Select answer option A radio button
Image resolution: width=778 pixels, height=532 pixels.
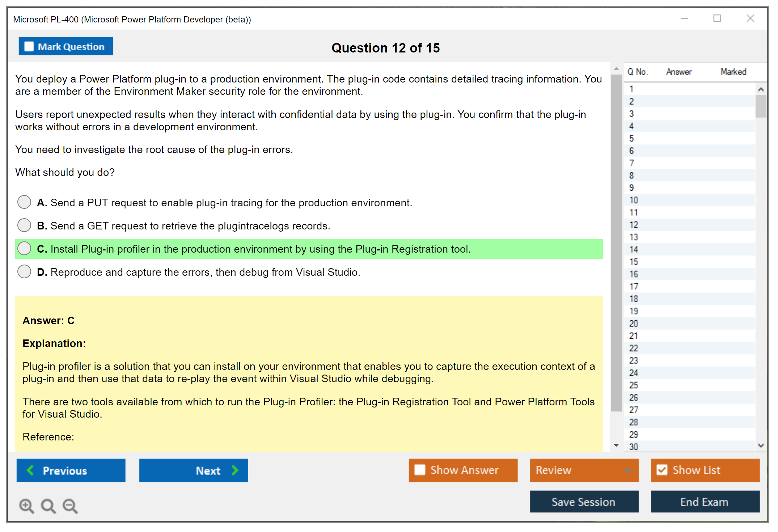24,202
